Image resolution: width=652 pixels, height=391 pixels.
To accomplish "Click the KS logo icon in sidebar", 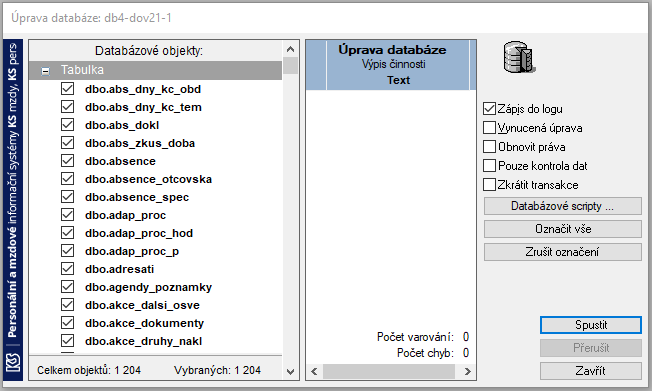I will pyautogui.click(x=13, y=363).
